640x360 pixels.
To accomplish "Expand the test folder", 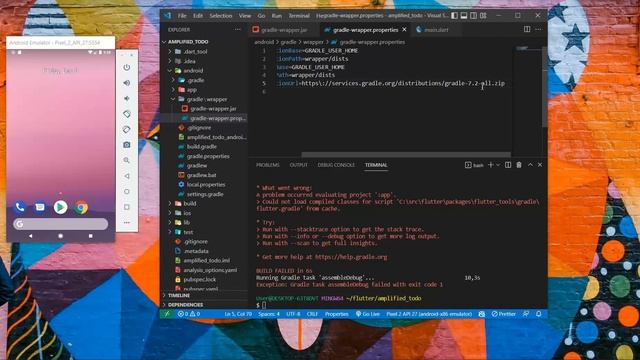I will (170, 232).
